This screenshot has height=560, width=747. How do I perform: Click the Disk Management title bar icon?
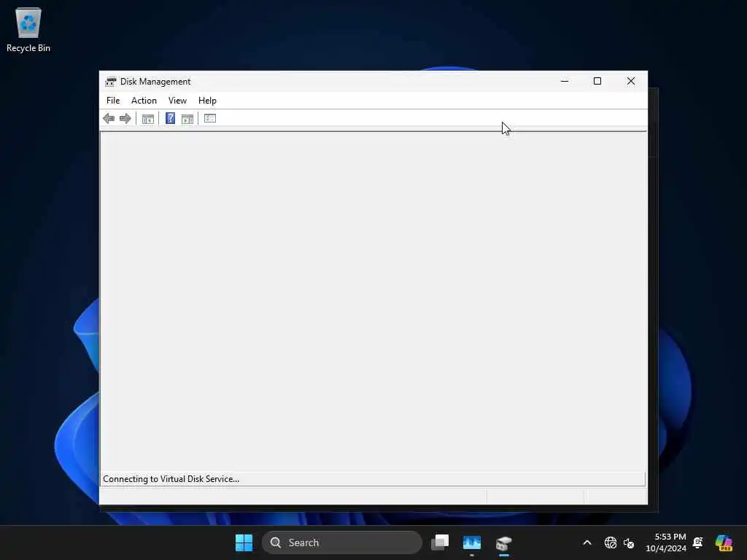[111, 82]
